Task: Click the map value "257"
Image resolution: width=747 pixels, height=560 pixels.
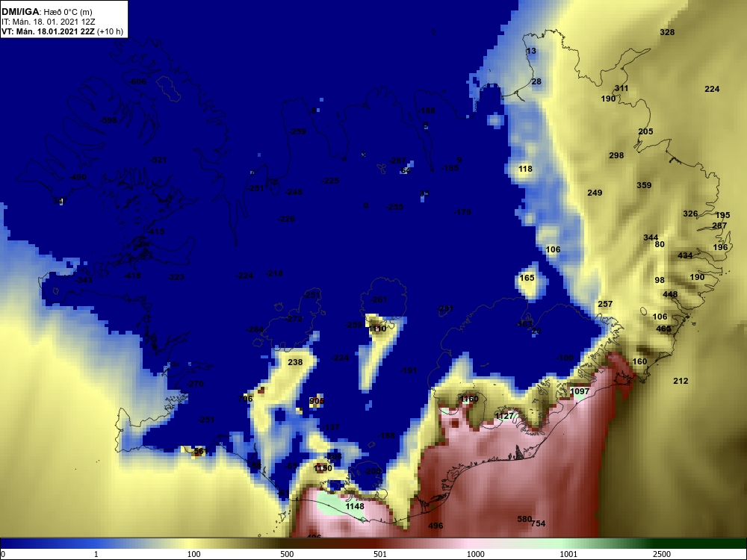Action: (x=605, y=304)
